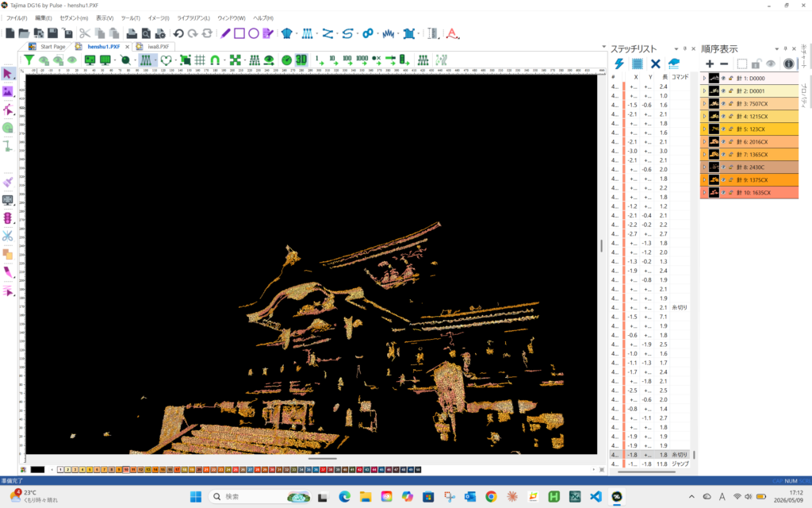Switch to the iwa8.PXF tab
The image size is (812, 508).
pos(159,47)
